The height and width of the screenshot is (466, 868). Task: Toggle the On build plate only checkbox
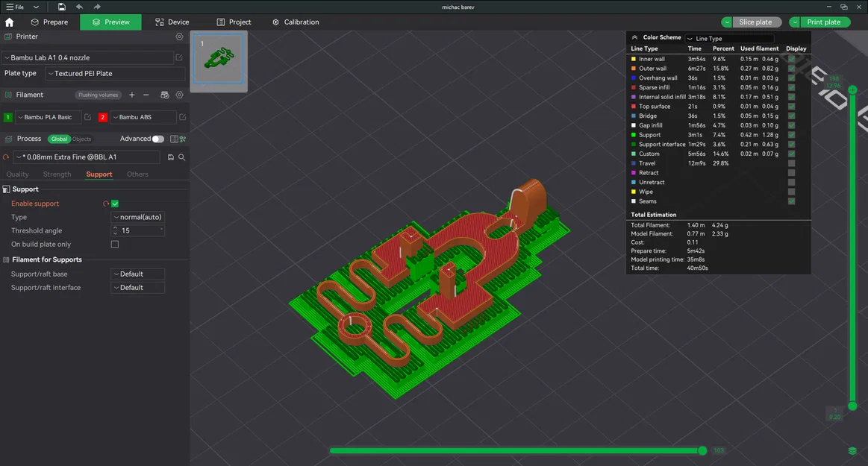(115, 245)
